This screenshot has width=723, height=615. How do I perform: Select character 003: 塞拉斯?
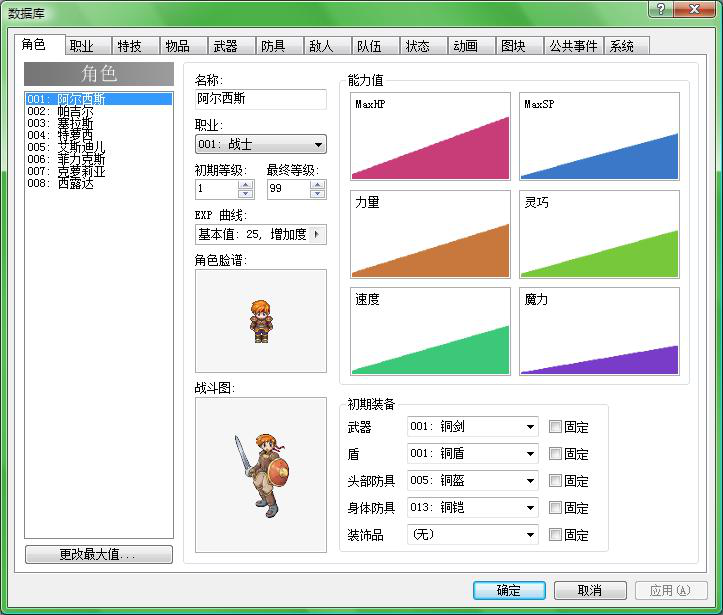coord(99,123)
